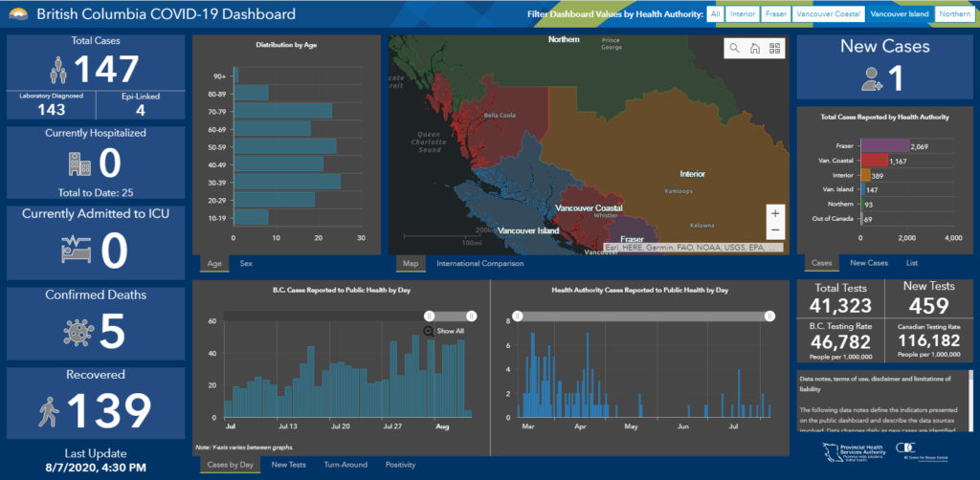Zoom in on the map with plus
This screenshot has height=480, width=980.
[774, 212]
